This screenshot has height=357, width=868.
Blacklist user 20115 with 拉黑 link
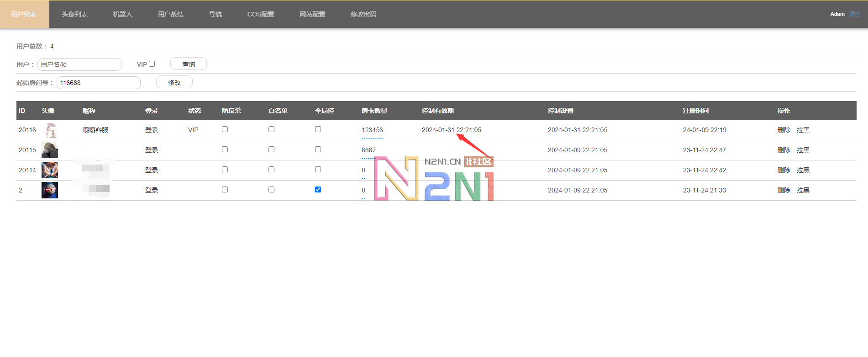point(803,150)
